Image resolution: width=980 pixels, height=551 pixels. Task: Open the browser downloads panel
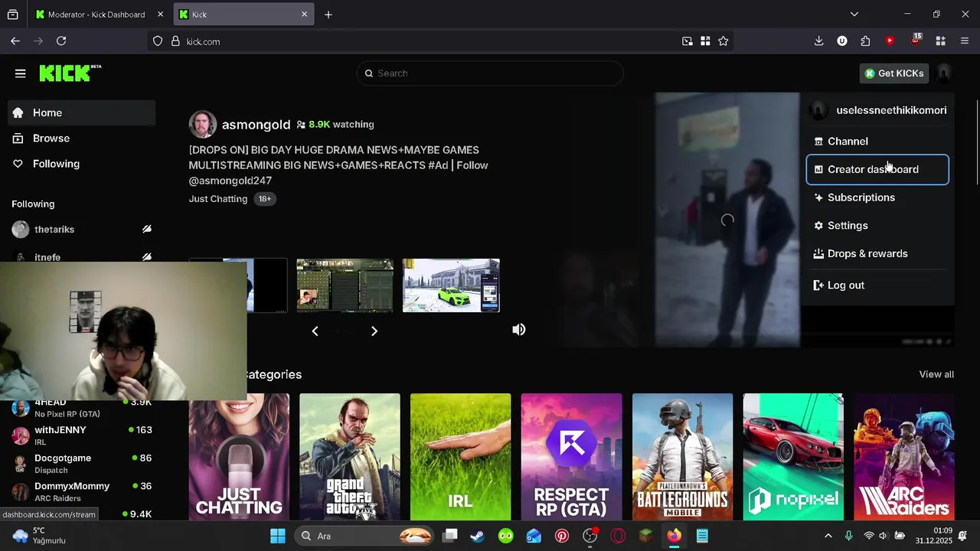tap(818, 41)
